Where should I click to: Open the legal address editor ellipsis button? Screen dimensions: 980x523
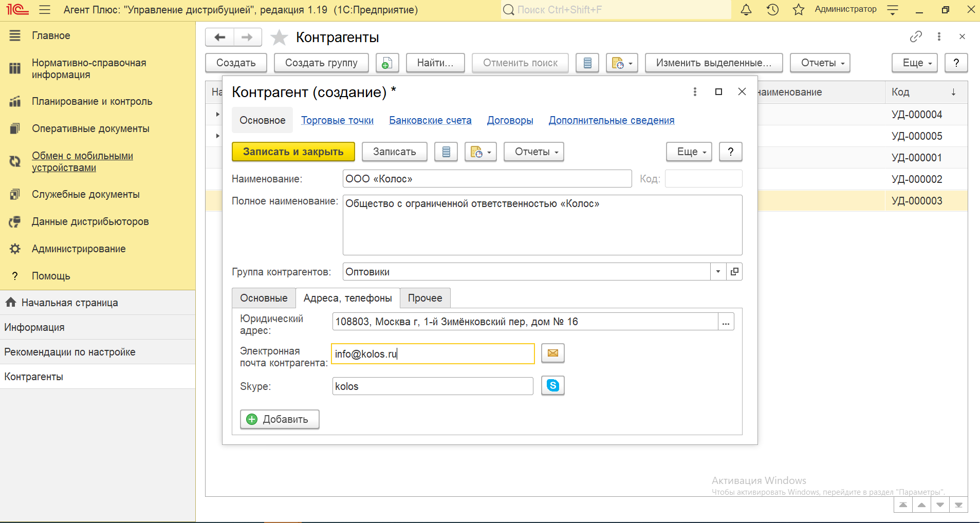pyautogui.click(x=726, y=322)
